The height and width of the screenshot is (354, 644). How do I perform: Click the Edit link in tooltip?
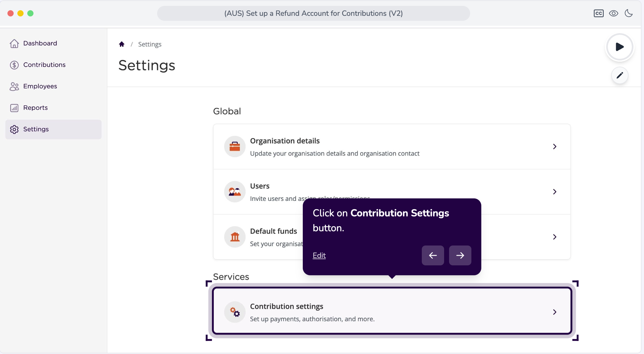[x=319, y=255]
